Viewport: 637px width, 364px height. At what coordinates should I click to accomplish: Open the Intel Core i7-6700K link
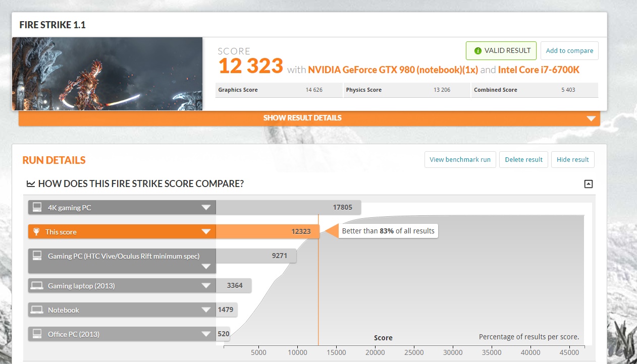coord(539,70)
